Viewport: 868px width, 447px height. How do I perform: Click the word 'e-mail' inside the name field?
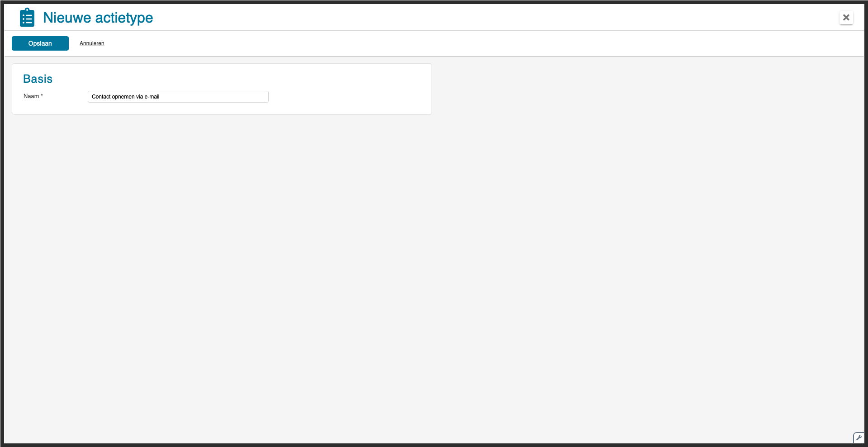pyautogui.click(x=152, y=97)
